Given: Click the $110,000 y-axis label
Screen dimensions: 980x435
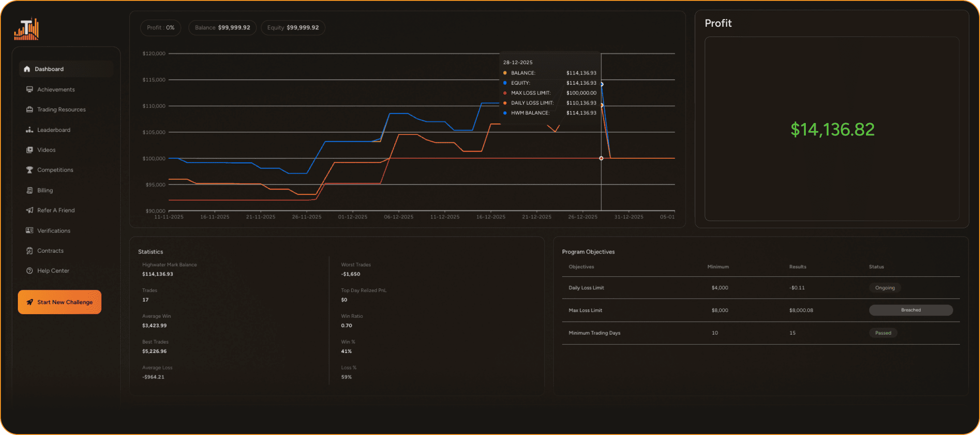Looking at the screenshot, I should click(154, 106).
